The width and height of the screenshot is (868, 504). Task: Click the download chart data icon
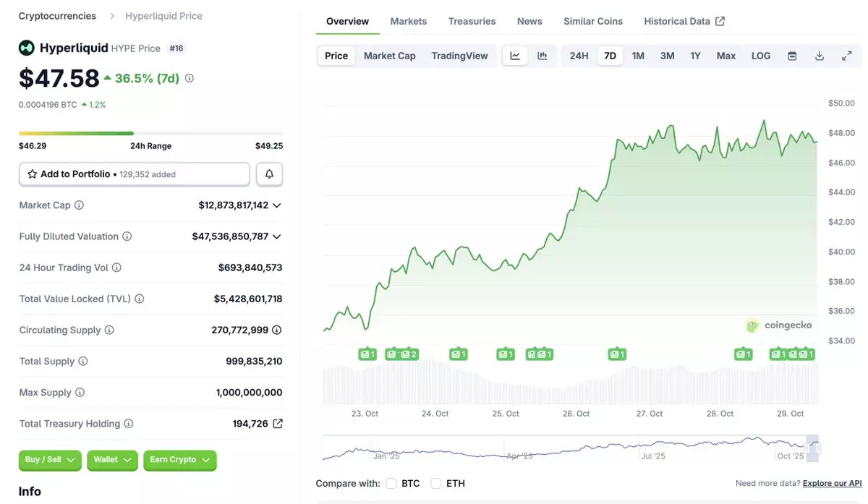click(x=820, y=56)
